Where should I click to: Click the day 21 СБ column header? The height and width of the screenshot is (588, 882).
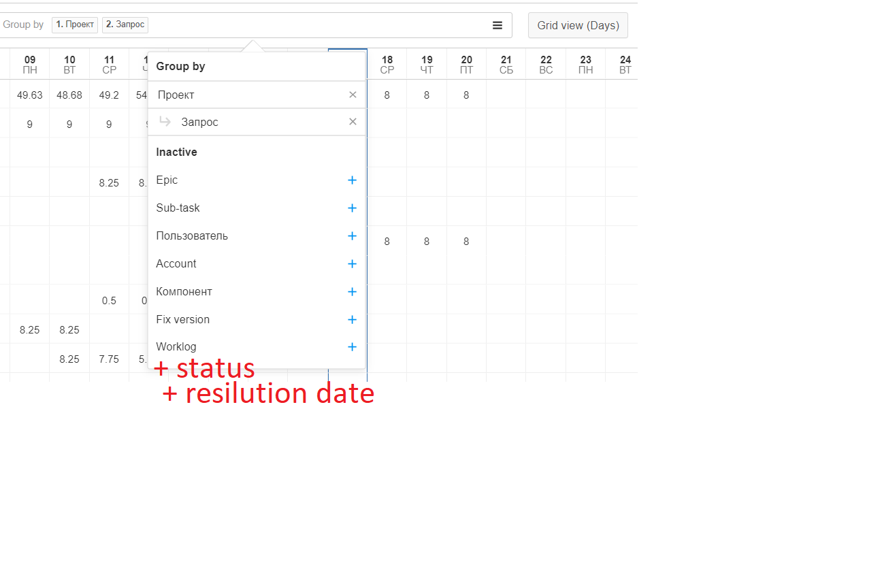pyautogui.click(x=506, y=65)
